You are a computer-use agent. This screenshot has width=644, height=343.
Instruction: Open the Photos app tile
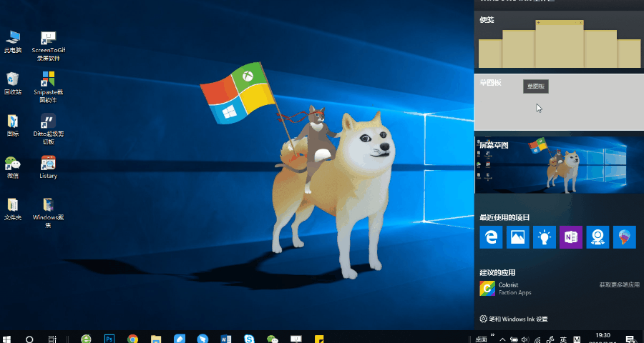[517, 237]
